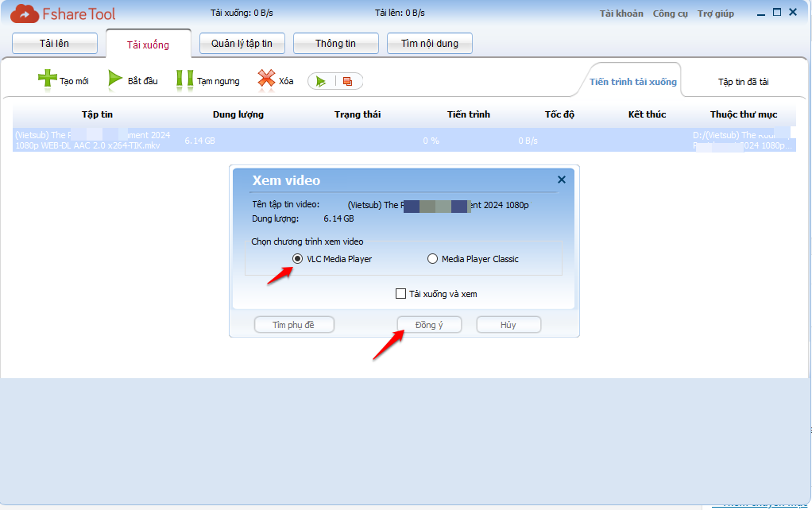Select the VLC Media Player option
812x510 pixels.
pos(297,259)
